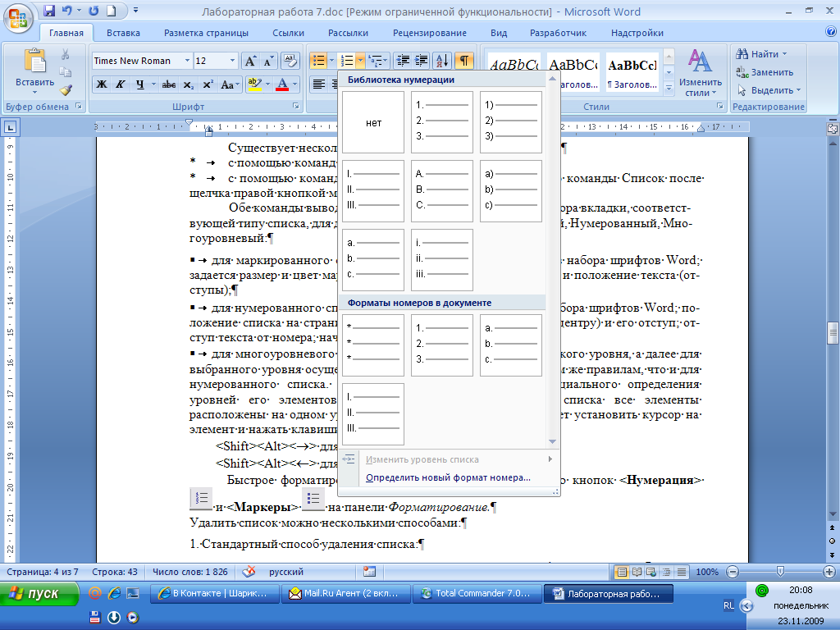
Task: Open the font size 12 dropdown
Action: pos(232,61)
